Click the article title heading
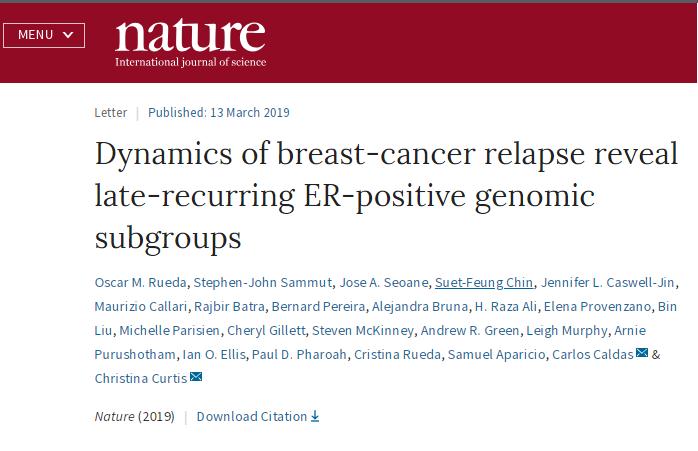 click(386, 195)
